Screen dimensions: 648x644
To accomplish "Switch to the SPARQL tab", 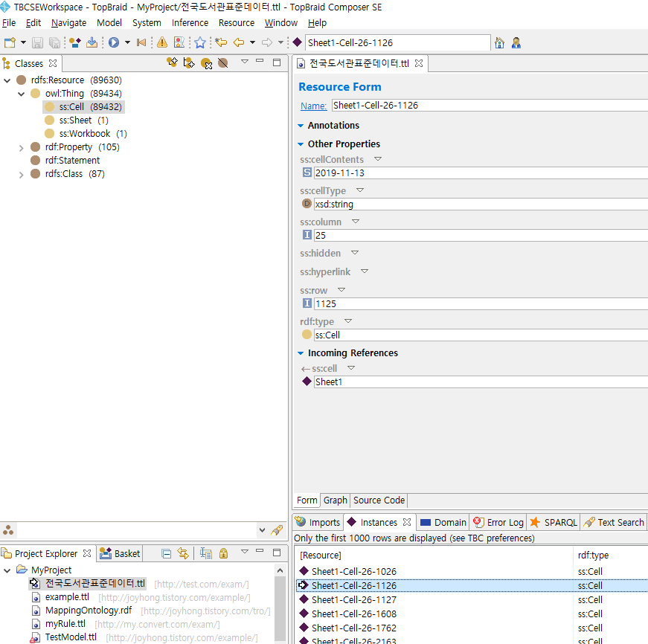I will (554, 523).
